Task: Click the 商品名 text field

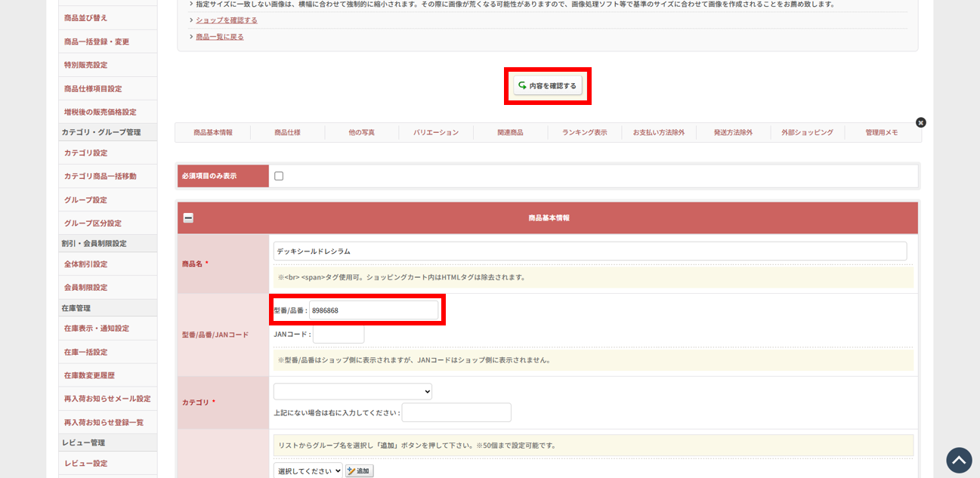Action: pos(589,251)
